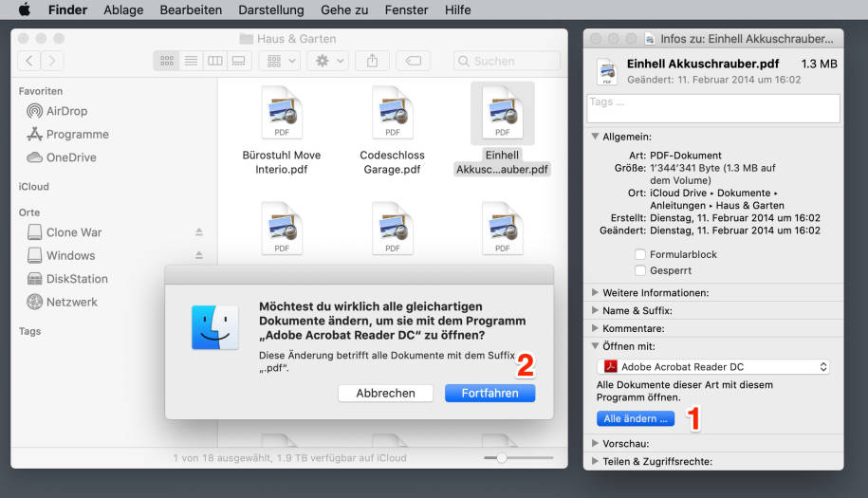Eject the Windows volume

[x=198, y=256]
